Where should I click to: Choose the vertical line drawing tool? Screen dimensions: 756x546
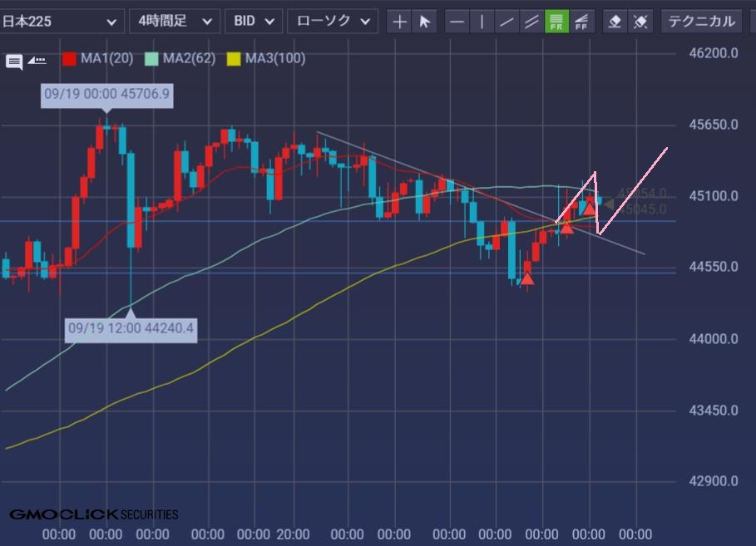pos(482,22)
